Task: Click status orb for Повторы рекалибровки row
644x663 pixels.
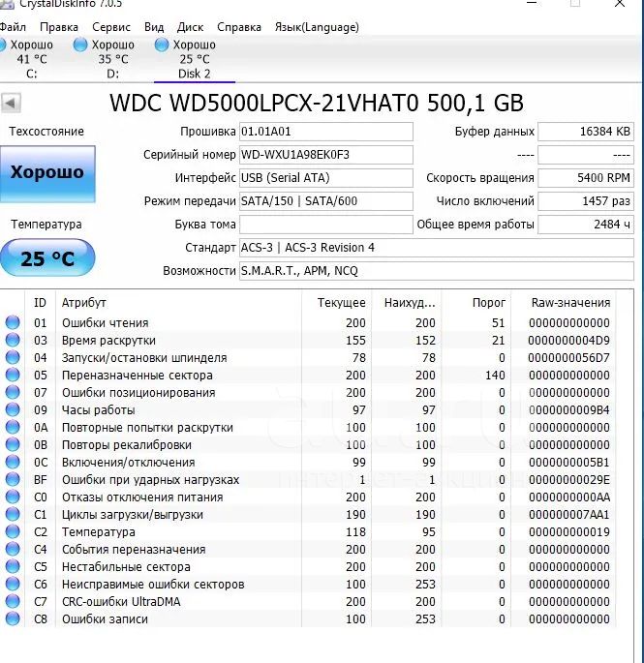Action: click(x=13, y=444)
